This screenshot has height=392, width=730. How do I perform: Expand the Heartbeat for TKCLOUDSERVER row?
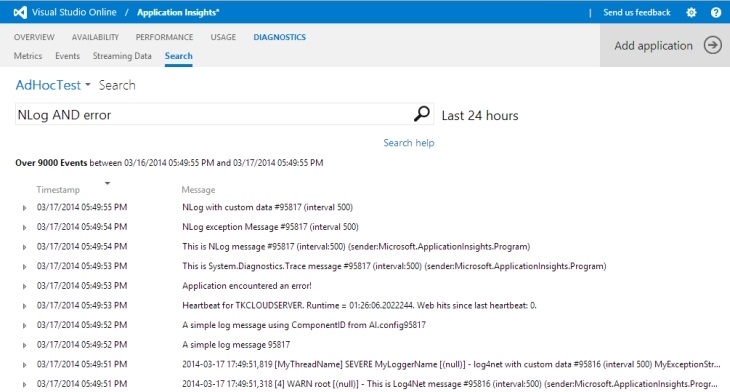(24, 306)
